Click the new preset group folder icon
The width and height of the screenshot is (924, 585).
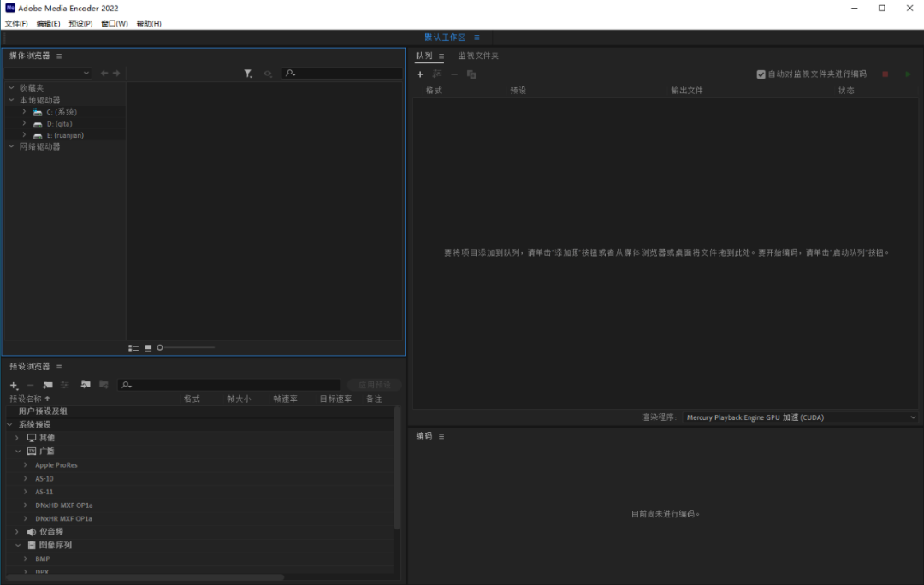click(48, 385)
